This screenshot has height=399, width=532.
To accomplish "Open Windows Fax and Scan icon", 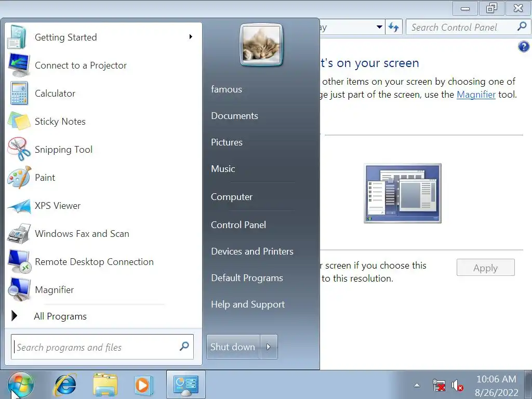I will pos(19,233).
